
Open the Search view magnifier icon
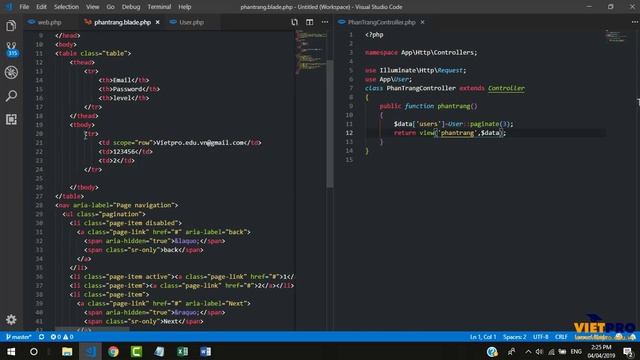click(11, 96)
